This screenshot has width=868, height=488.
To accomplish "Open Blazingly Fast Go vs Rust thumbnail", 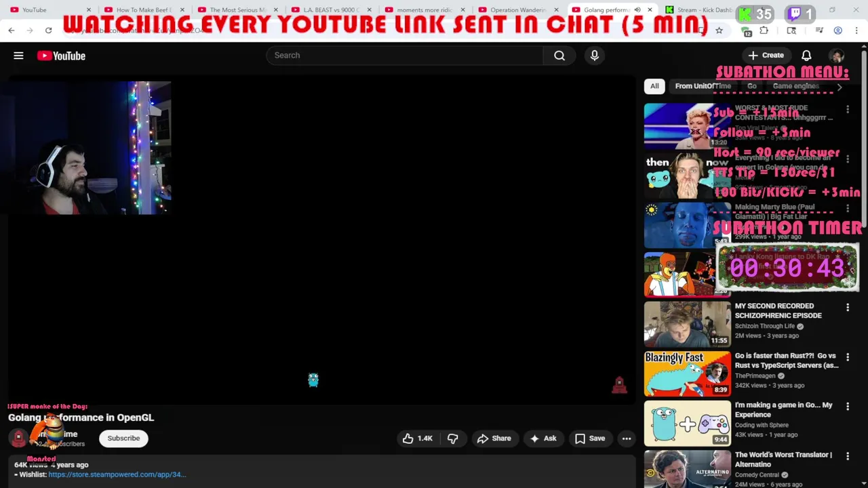I will [687, 373].
